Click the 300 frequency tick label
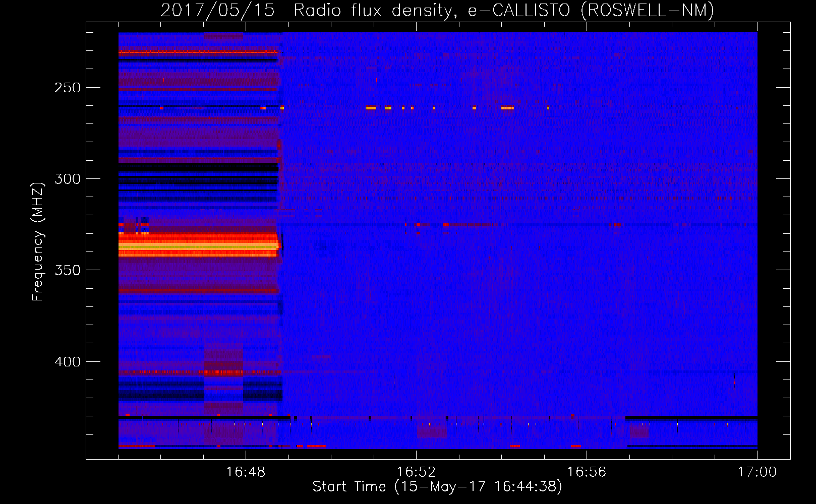Viewport: 816px width, 504px height. tap(68, 179)
